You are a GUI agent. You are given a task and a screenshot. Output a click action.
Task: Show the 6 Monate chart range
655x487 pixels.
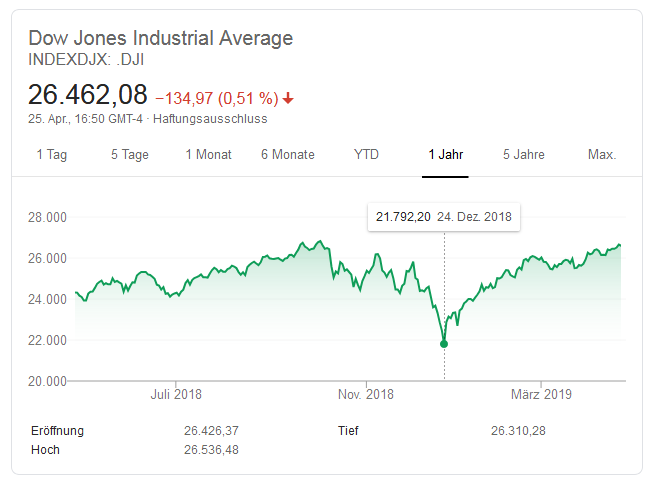pyautogui.click(x=288, y=155)
